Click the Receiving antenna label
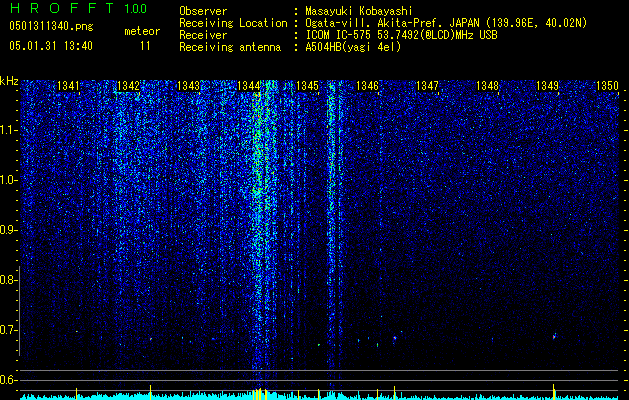The width and height of the screenshot is (629, 400). tap(230, 47)
